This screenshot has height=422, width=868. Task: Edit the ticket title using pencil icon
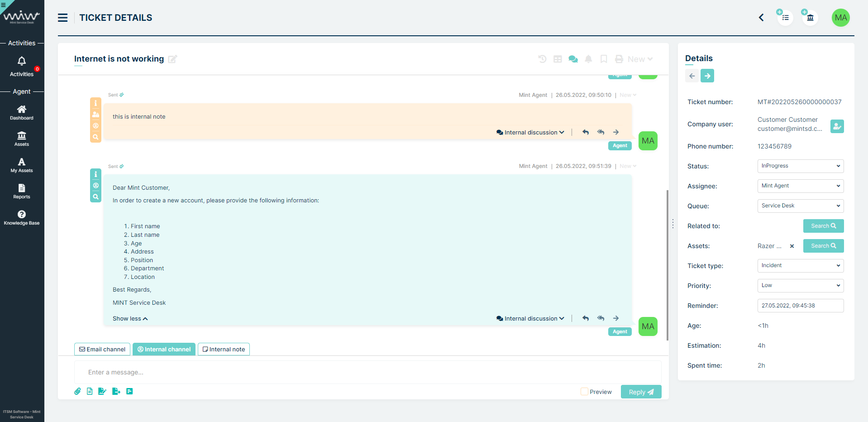tap(172, 59)
